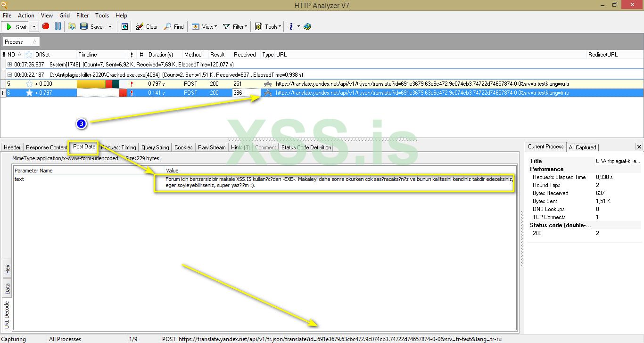Open the Tools menu in menu bar
Image resolution: width=644 pixels, height=343 pixels.
click(x=102, y=16)
